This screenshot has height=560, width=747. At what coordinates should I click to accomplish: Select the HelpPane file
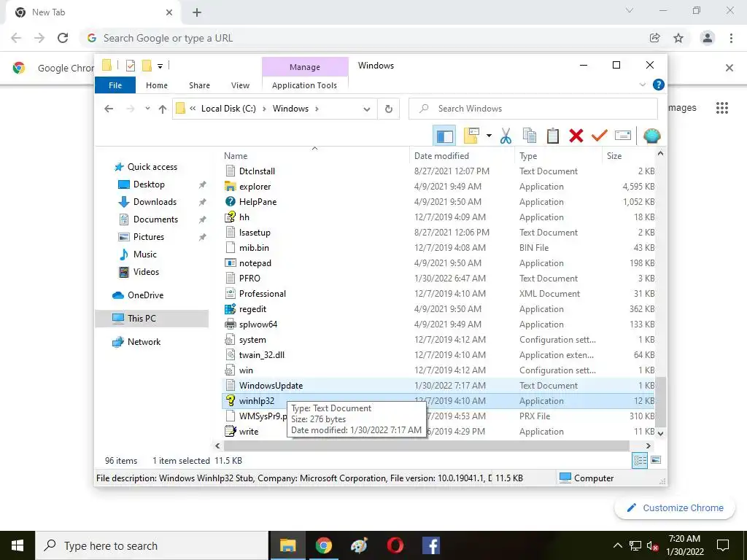[x=438, y=202]
